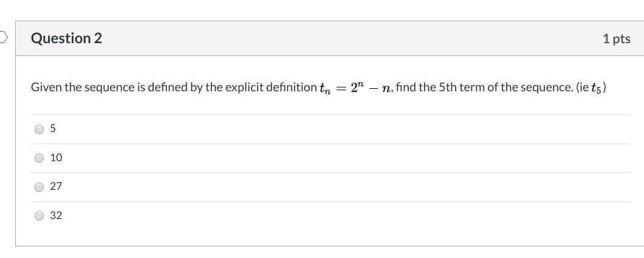Mark the radio button beside 32

click(x=39, y=215)
